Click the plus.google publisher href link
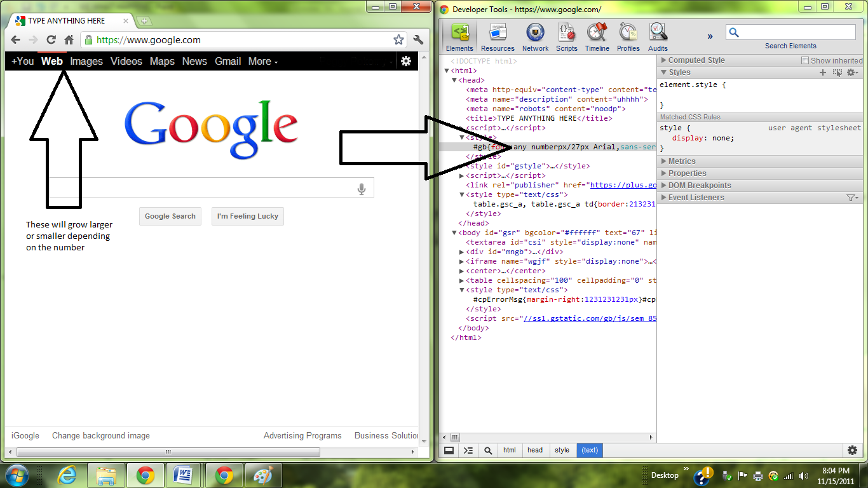This screenshot has height=488, width=868. pos(623,186)
